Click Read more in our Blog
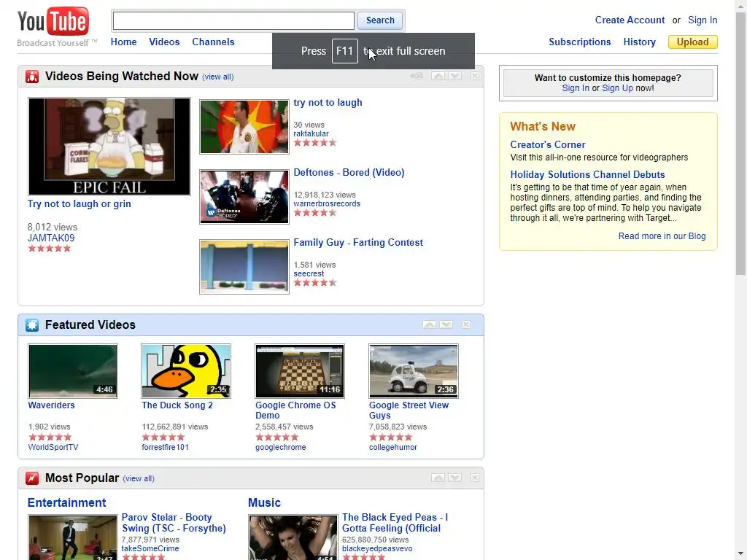The height and width of the screenshot is (560, 747). tap(662, 236)
